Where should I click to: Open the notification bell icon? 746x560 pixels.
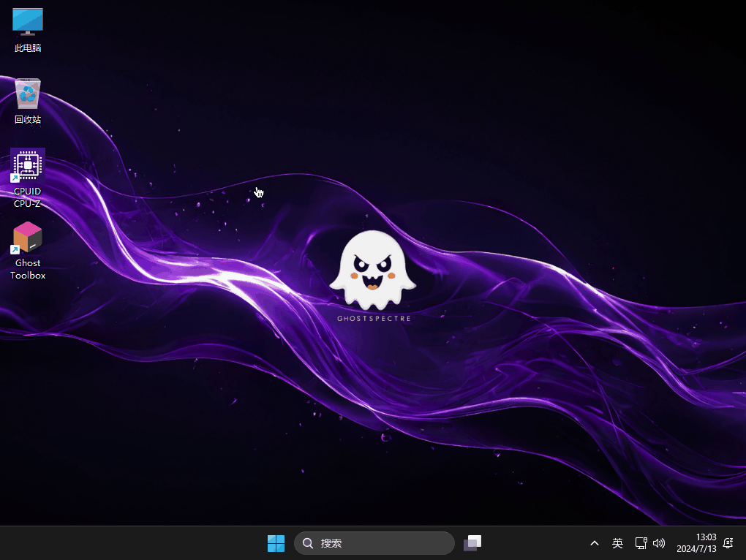tap(728, 543)
